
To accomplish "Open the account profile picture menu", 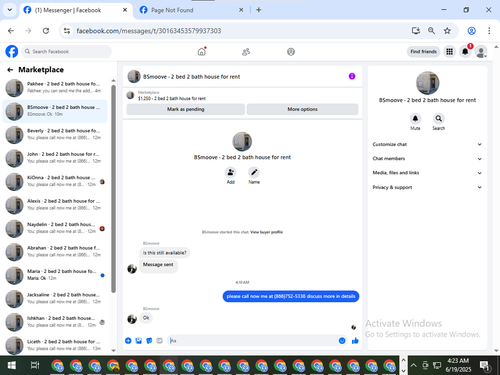I will (481, 52).
